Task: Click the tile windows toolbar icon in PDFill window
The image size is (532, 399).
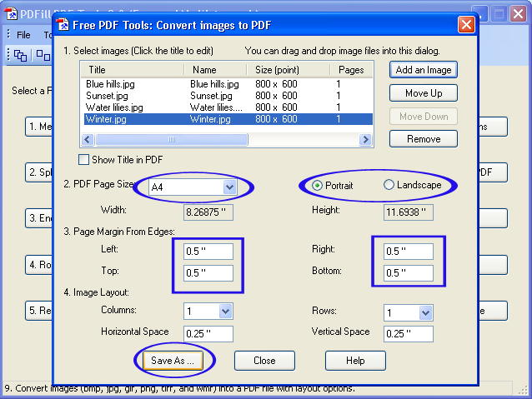Action: click(x=43, y=55)
